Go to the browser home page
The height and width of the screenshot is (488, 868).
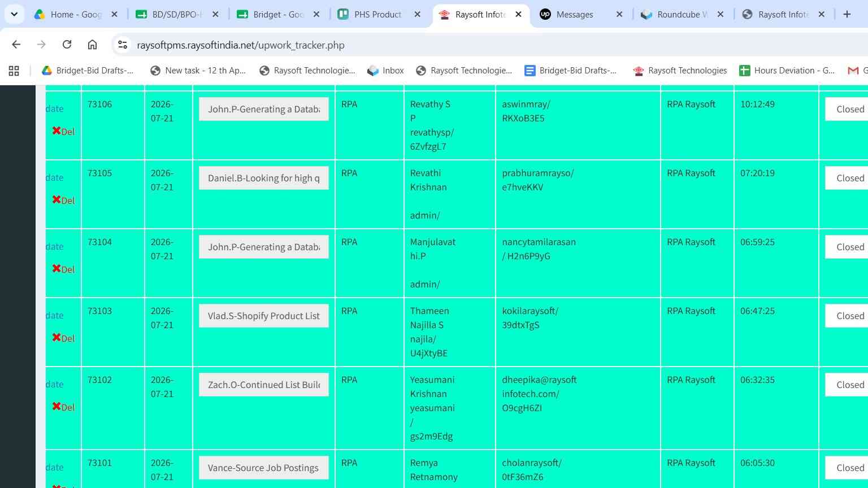click(92, 45)
